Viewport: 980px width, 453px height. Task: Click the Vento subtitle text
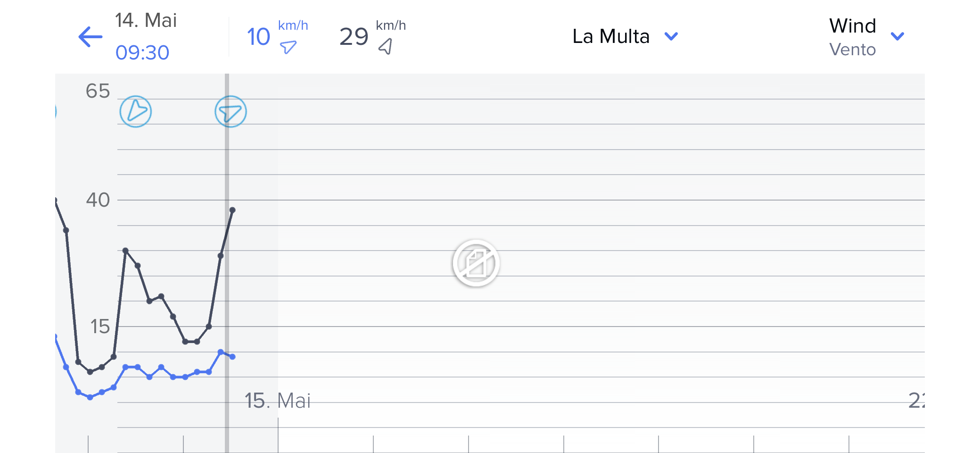click(x=852, y=50)
